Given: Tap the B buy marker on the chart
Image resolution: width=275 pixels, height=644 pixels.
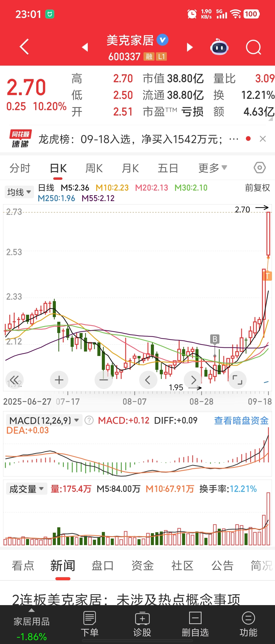Looking at the screenshot, I should pyautogui.click(x=215, y=339).
